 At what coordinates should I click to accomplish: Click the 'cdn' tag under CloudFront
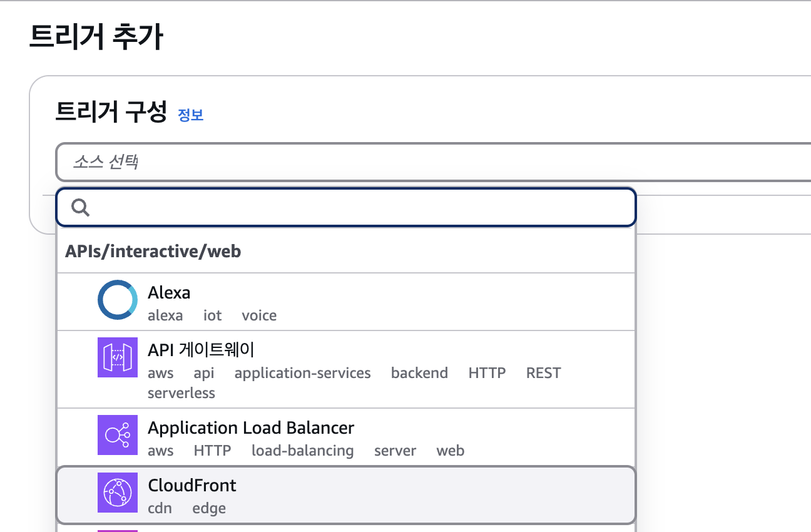point(160,508)
